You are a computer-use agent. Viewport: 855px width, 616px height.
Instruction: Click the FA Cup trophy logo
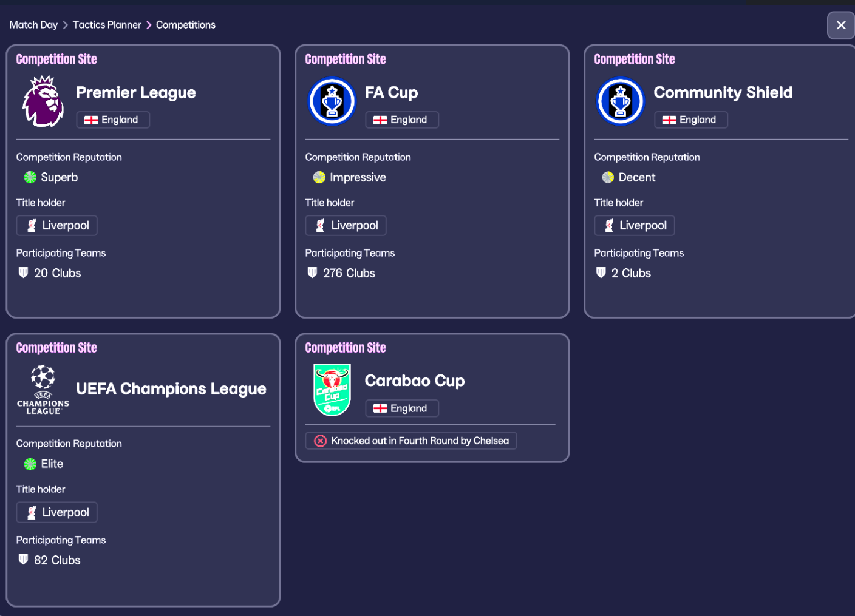[x=332, y=101]
